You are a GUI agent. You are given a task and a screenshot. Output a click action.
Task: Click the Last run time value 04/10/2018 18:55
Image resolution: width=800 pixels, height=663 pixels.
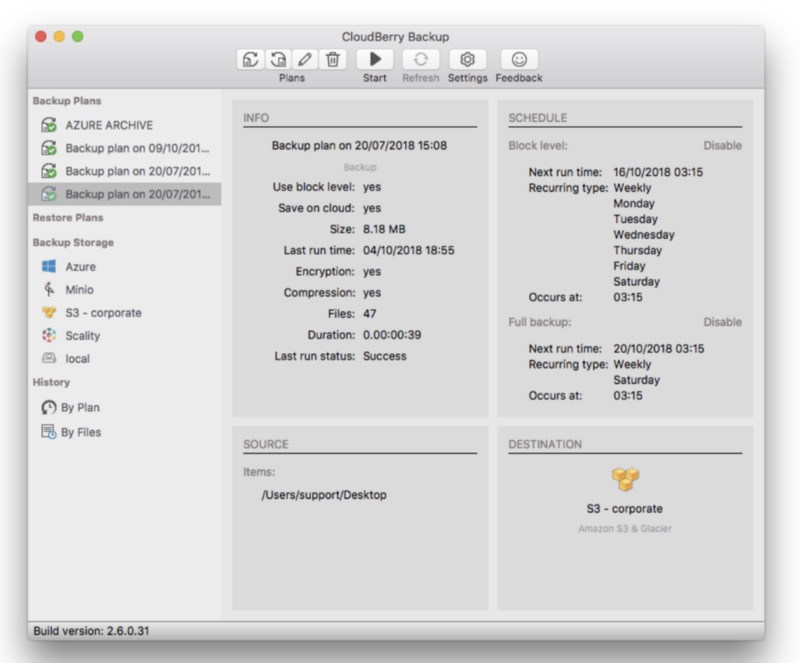409,250
